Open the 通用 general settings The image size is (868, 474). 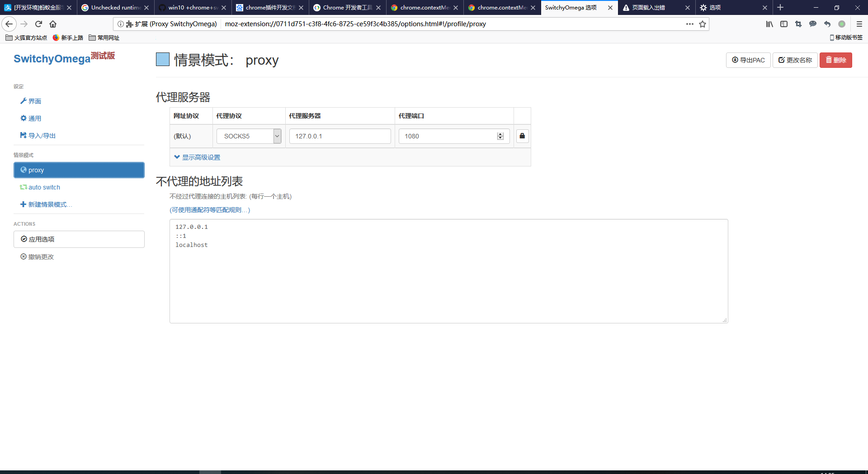pyautogui.click(x=31, y=118)
